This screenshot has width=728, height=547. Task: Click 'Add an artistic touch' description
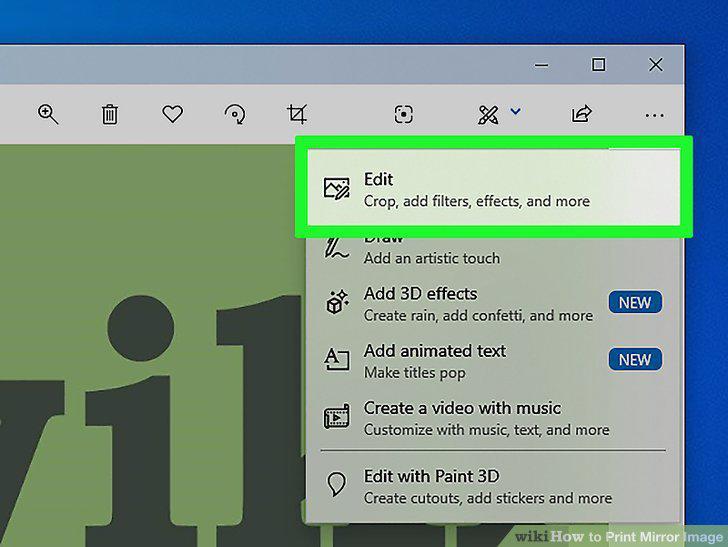pos(432,258)
